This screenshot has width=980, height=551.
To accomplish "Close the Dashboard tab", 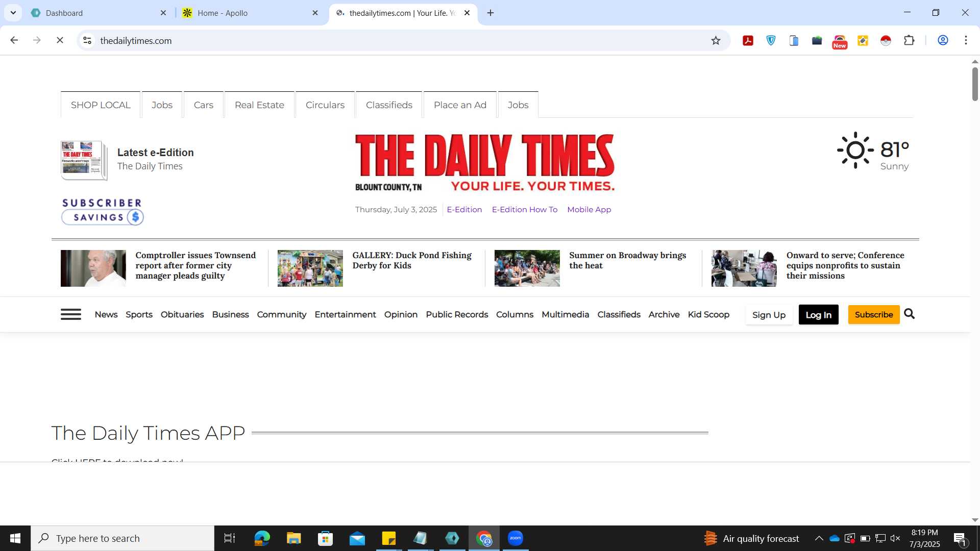I will tap(163, 13).
